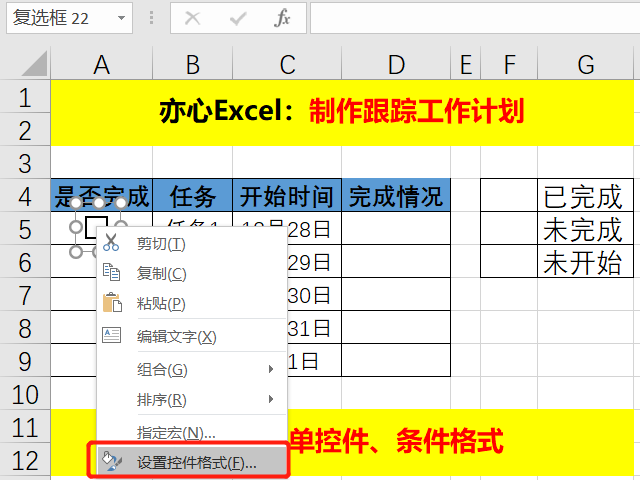640x480 pixels.
Task: Click the Copy icon in context menu
Action: click(x=111, y=272)
